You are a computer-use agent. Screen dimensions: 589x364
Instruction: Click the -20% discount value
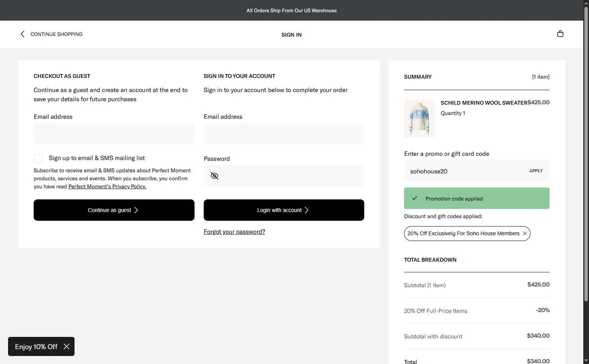pos(543,310)
